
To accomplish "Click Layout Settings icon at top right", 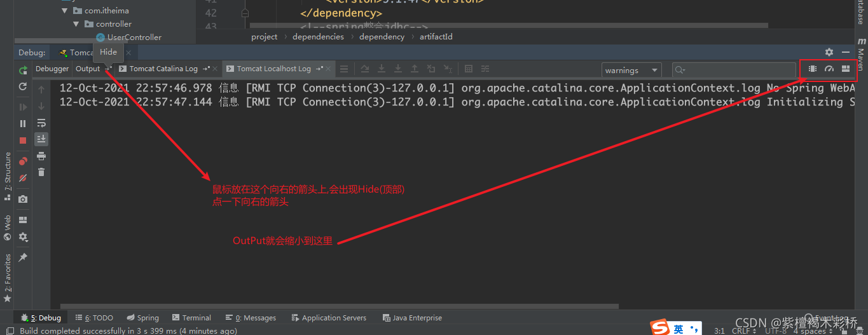I will (x=846, y=69).
